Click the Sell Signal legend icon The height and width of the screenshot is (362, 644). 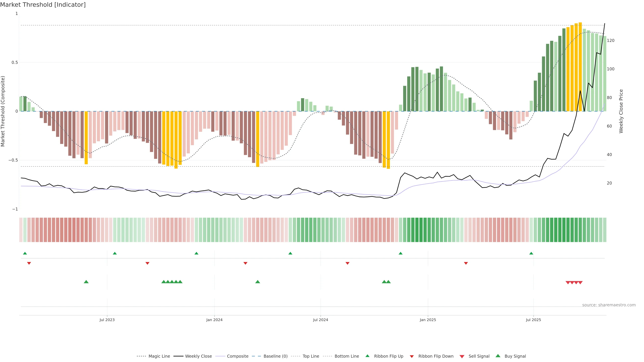pos(462,356)
